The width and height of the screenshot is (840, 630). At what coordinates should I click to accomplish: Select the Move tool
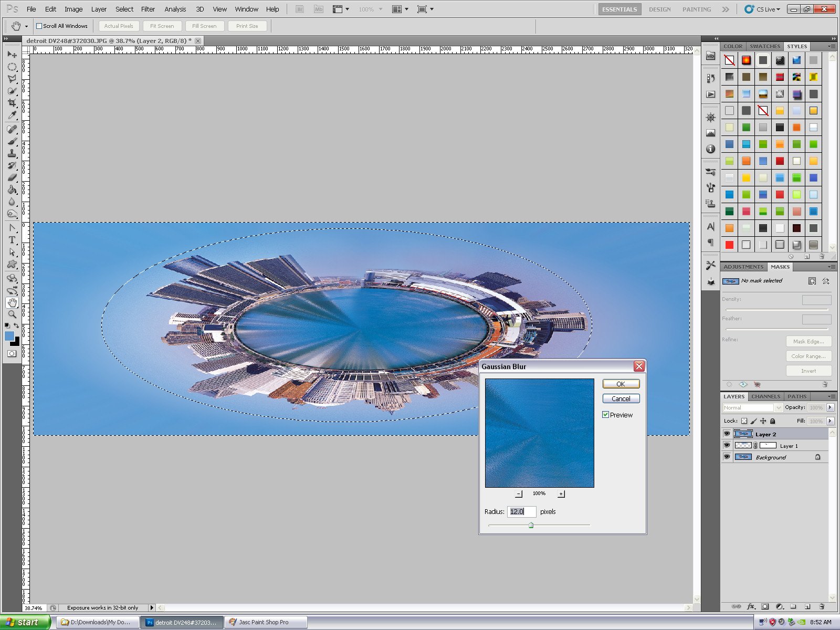pyautogui.click(x=12, y=55)
